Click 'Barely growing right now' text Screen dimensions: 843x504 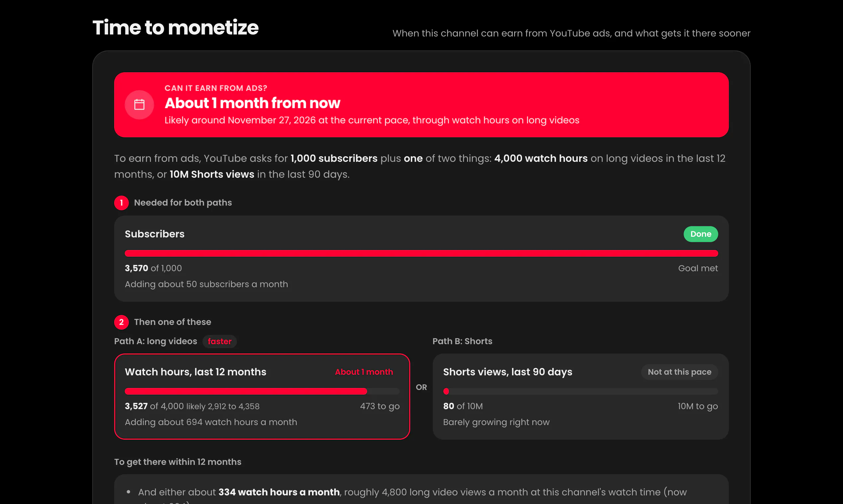(x=496, y=422)
